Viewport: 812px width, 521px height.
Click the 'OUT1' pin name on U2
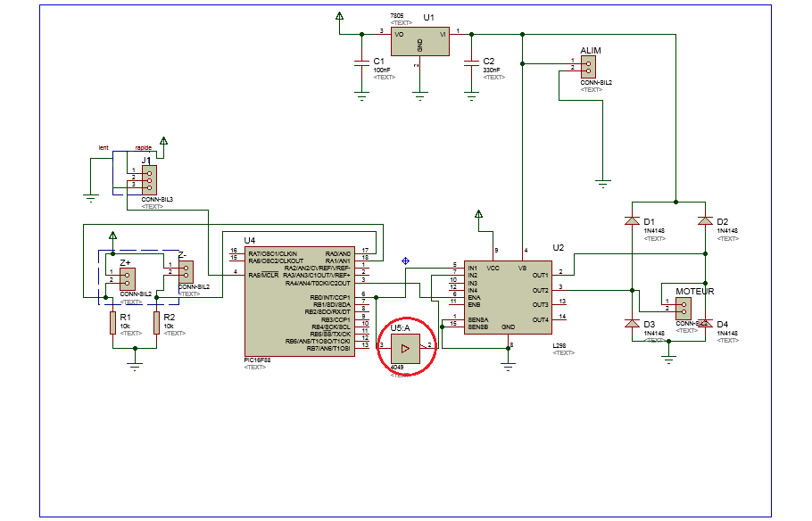pyautogui.click(x=541, y=276)
